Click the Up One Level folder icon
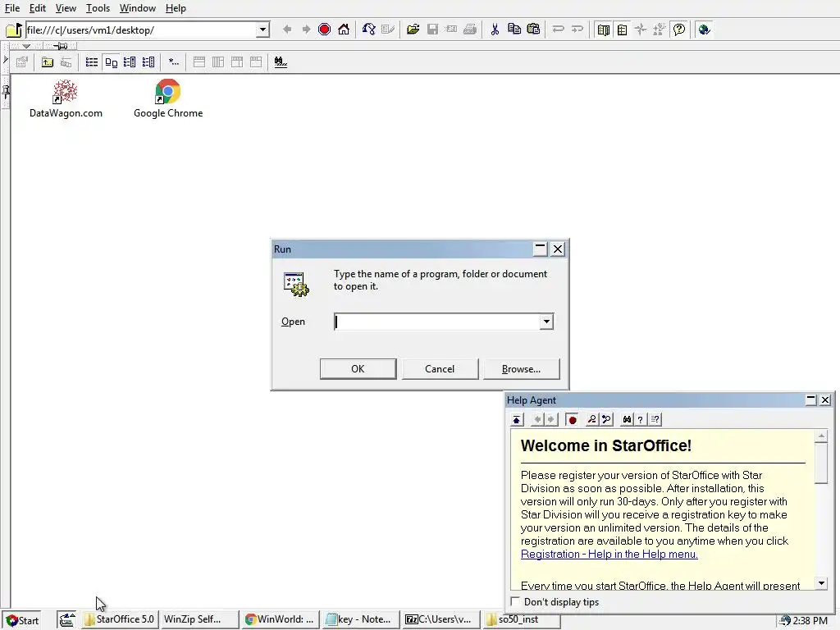The width and height of the screenshot is (840, 630). pos(48,62)
